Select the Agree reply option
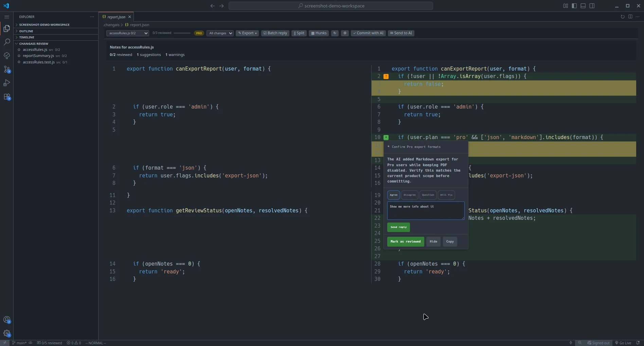 pos(394,195)
